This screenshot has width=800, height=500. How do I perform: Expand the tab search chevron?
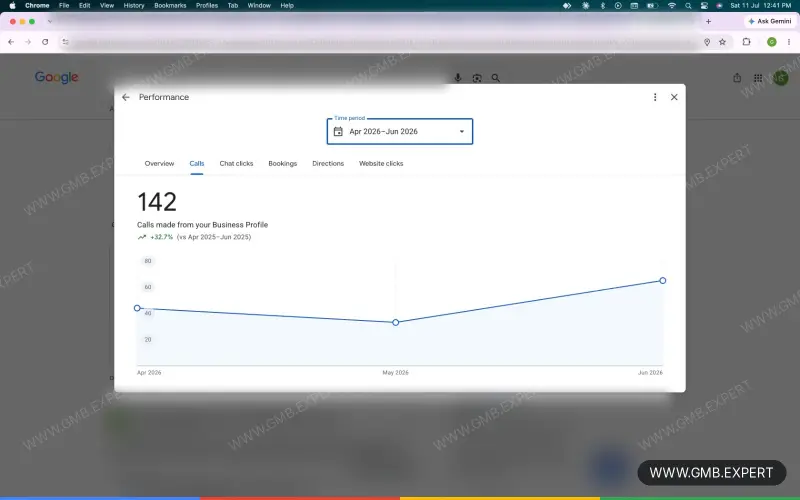pos(49,21)
